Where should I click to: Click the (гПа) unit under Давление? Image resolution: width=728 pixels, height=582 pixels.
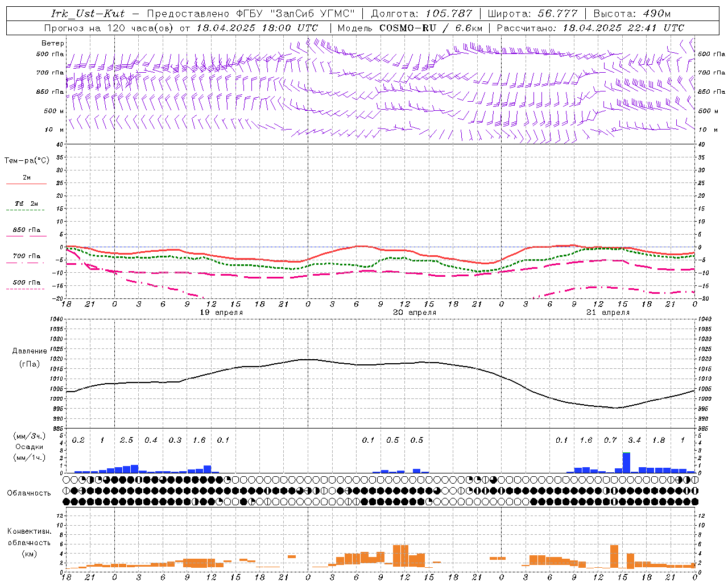tap(30, 364)
